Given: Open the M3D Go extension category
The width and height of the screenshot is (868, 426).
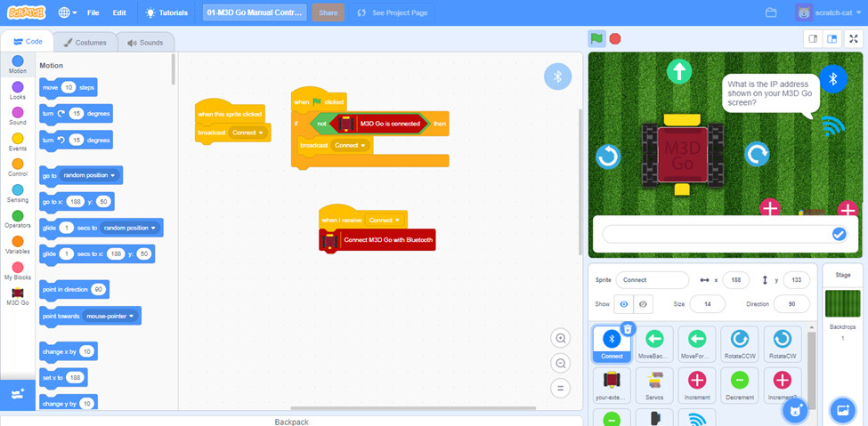Looking at the screenshot, I should coord(17,297).
